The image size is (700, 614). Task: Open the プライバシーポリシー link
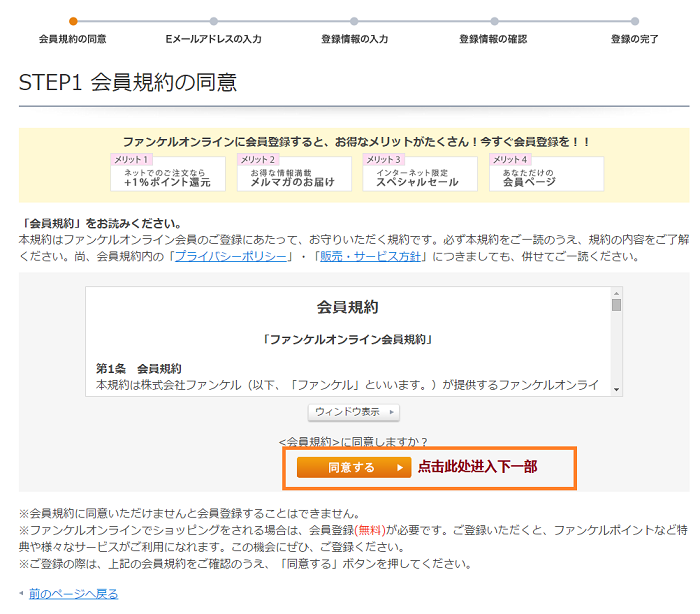coord(234,257)
